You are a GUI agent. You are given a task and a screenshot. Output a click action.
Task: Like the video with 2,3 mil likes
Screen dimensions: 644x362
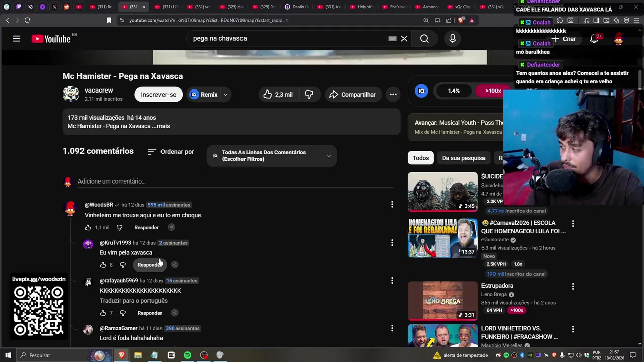pos(278,94)
